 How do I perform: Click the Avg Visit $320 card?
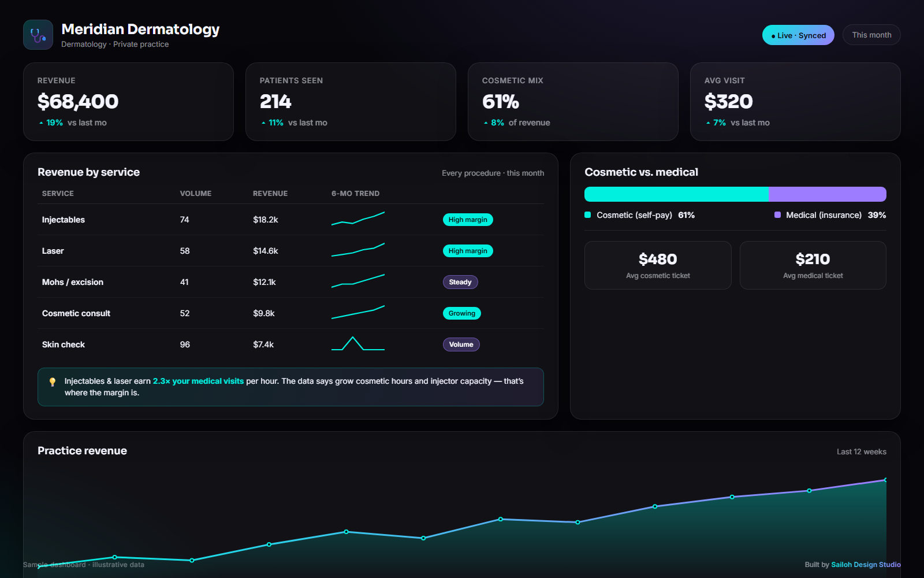point(795,102)
